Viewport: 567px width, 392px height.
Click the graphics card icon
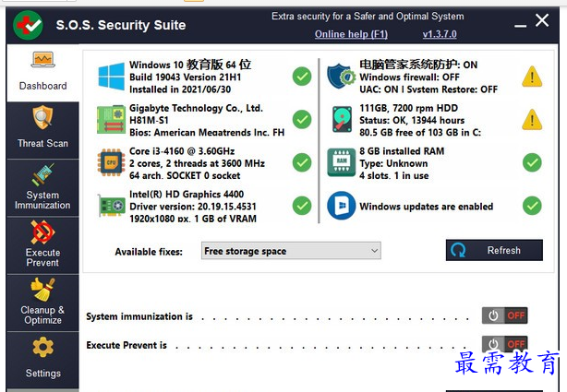(x=111, y=206)
